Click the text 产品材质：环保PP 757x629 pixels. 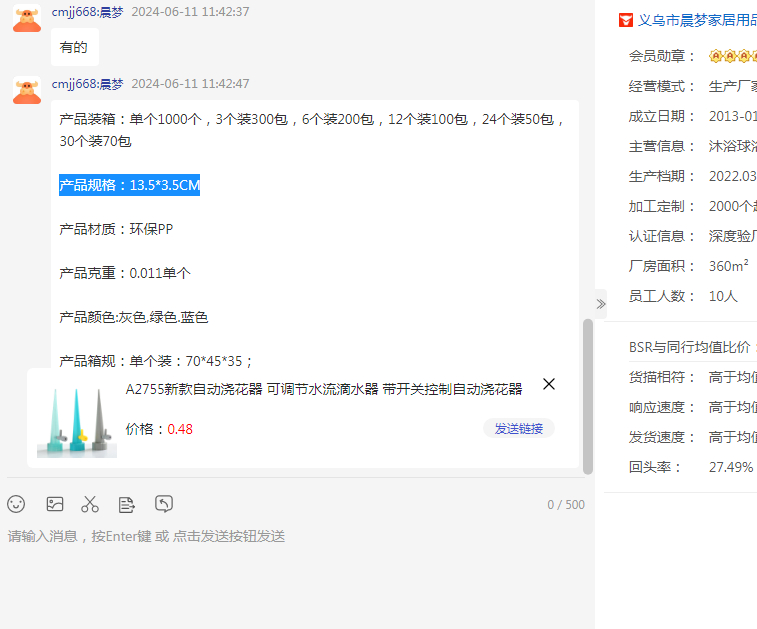click(116, 229)
